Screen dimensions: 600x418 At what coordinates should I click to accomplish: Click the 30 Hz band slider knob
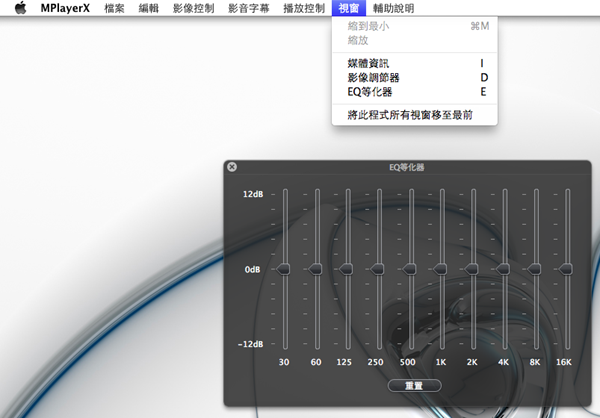[x=284, y=269]
